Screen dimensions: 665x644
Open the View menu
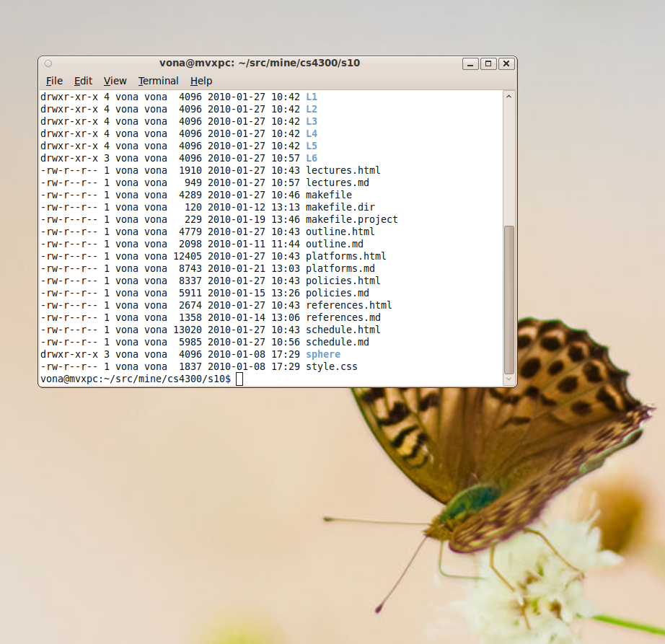[115, 81]
